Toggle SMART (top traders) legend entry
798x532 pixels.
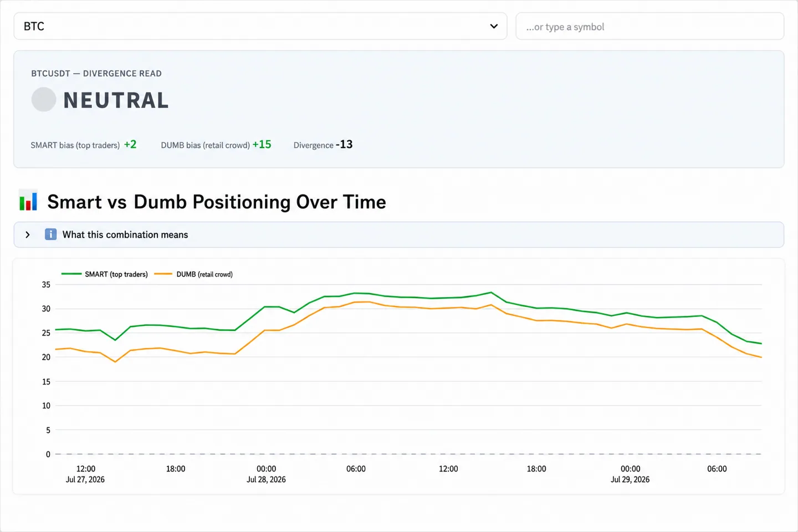(x=105, y=274)
